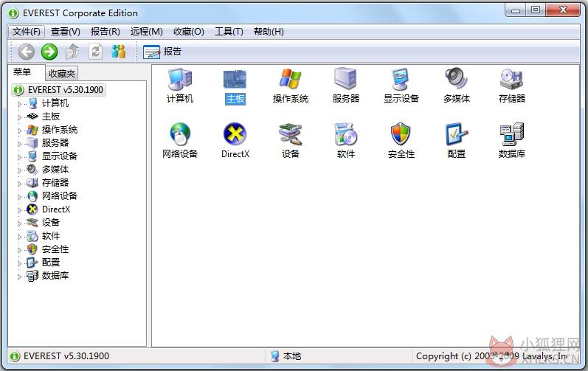Switch to the 菜单 tab
Viewport: 588px width, 371px height.
pyautogui.click(x=22, y=72)
